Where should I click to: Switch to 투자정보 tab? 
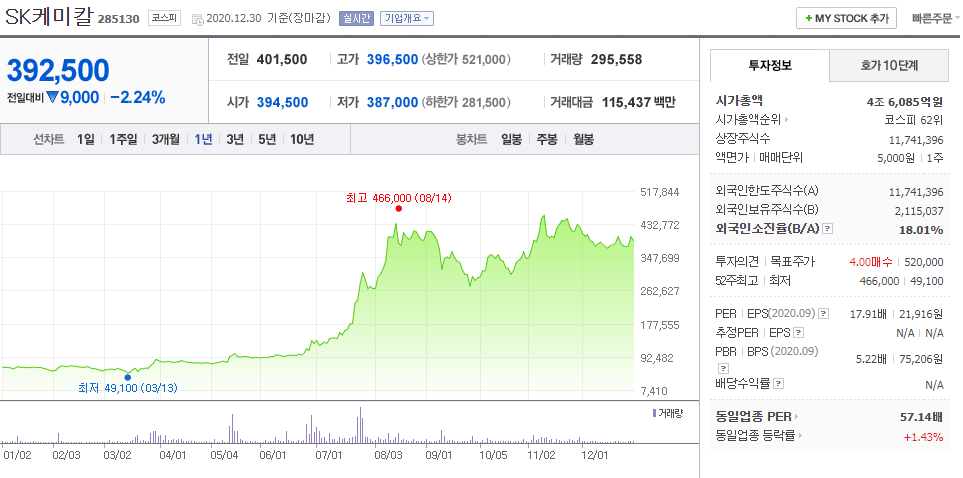[770, 65]
